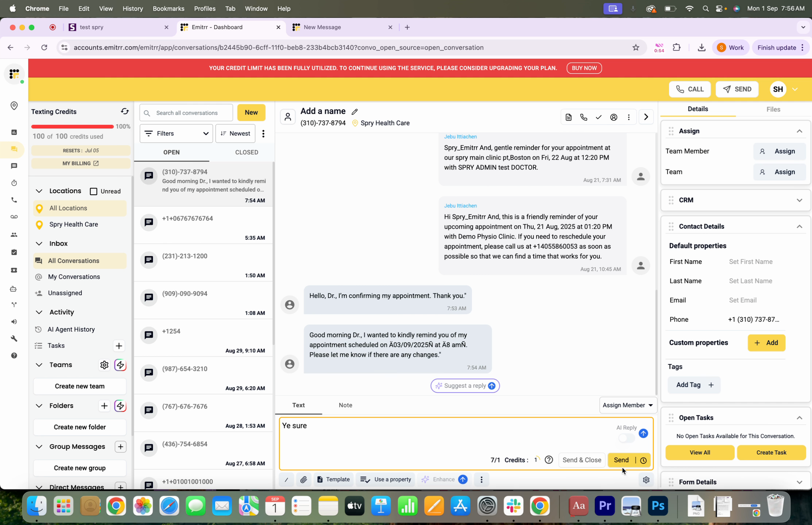Expand the CRM section
The height and width of the screenshot is (525, 812).
[799, 200]
